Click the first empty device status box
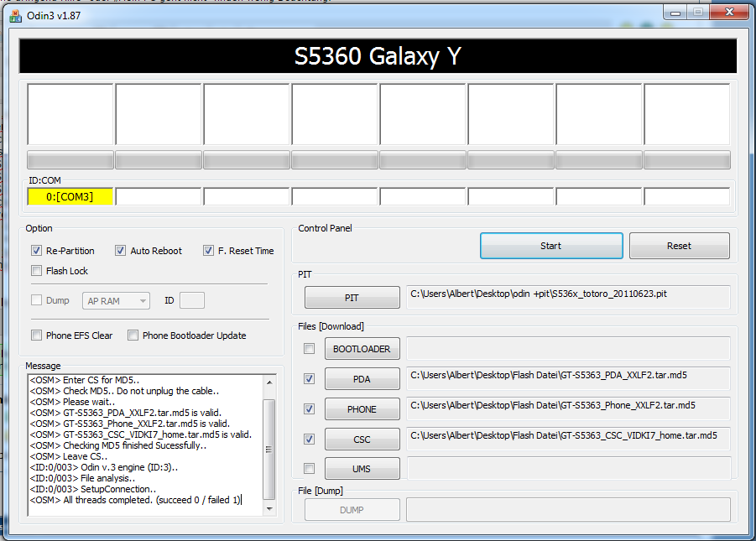Image resolution: width=756 pixels, height=541 pixels. [70, 114]
